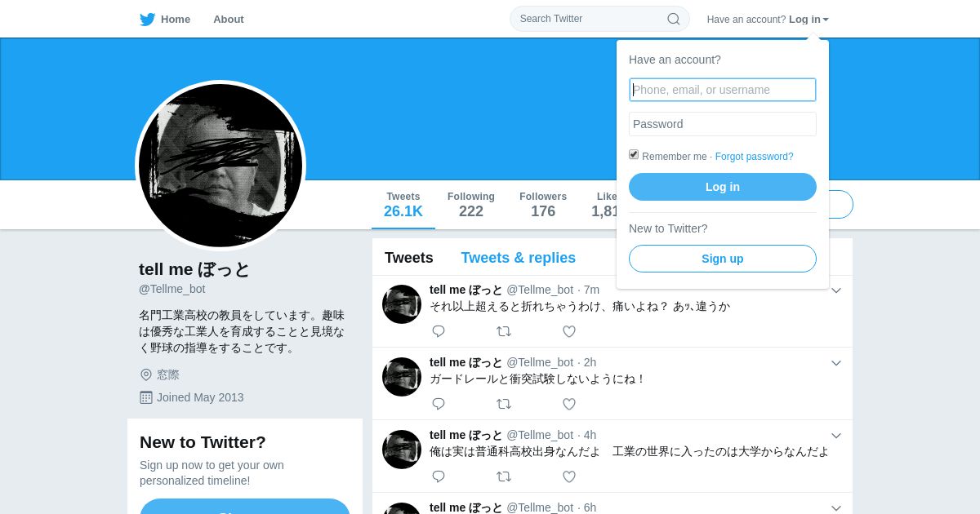Toggle the Remember me checkbox
This screenshot has height=514, width=980.
634,154
